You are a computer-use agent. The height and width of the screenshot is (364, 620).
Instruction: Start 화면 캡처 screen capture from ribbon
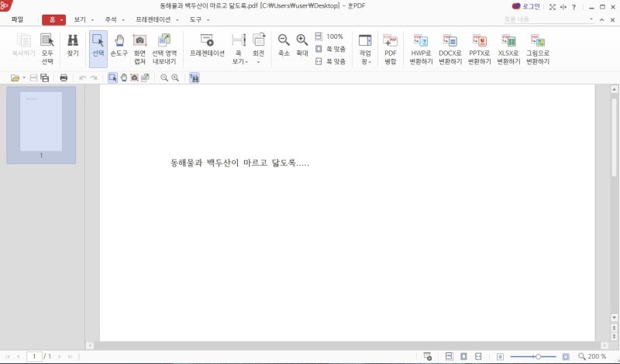click(139, 49)
